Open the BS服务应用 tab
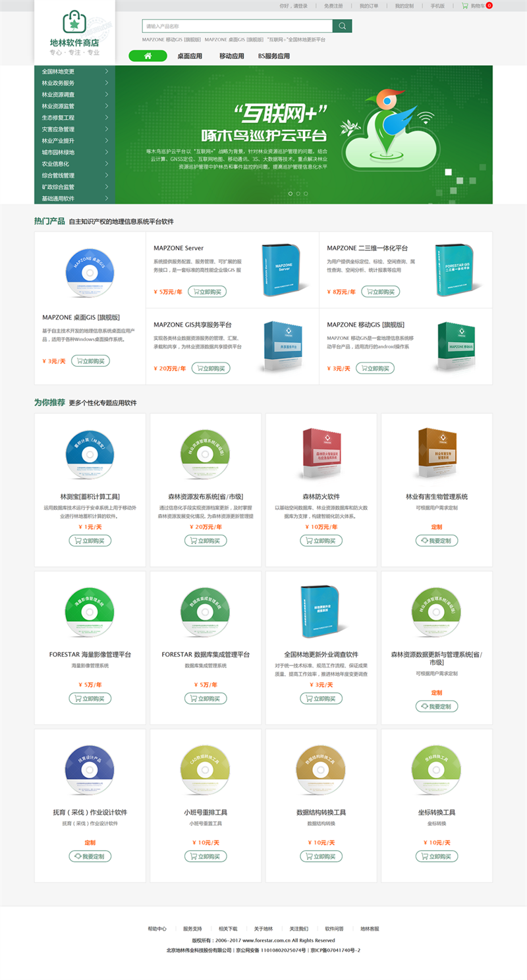527x980 pixels. (x=274, y=56)
